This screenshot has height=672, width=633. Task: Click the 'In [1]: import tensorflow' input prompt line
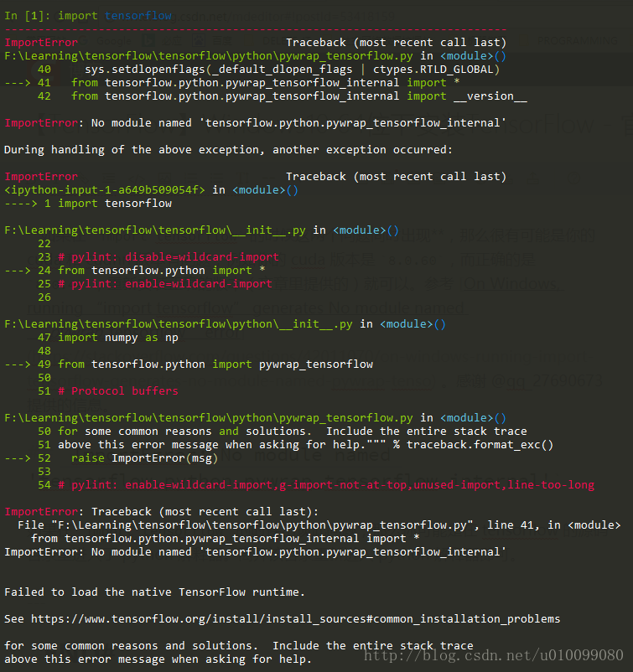tap(88, 16)
